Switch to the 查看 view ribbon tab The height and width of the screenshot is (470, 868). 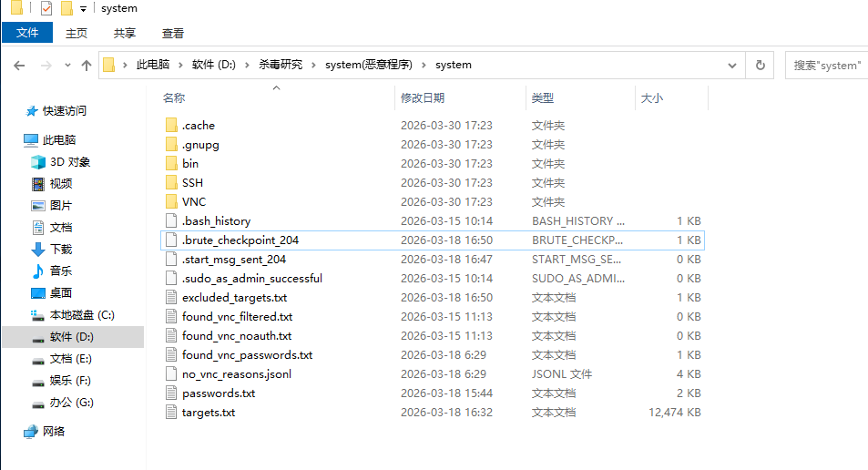click(x=173, y=33)
